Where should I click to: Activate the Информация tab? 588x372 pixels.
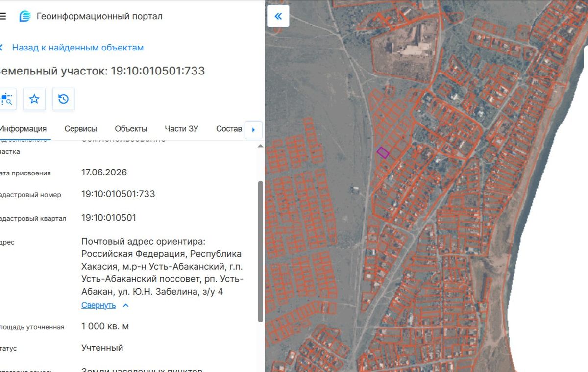coord(23,129)
